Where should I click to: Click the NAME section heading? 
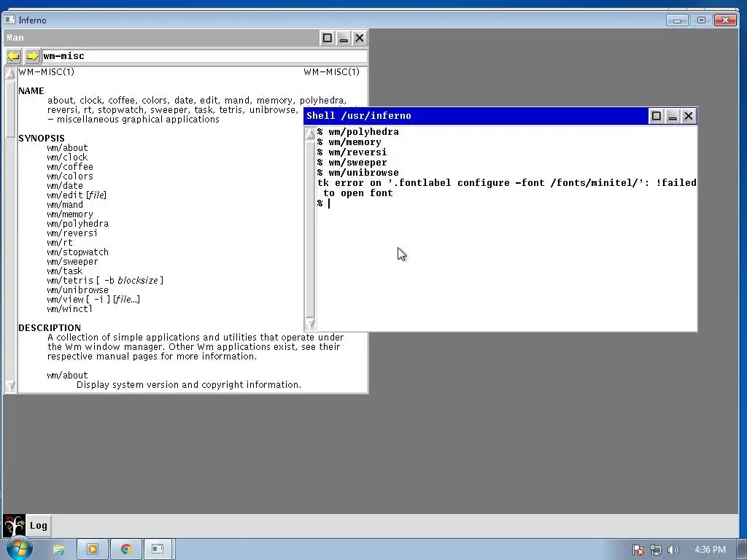(x=31, y=91)
